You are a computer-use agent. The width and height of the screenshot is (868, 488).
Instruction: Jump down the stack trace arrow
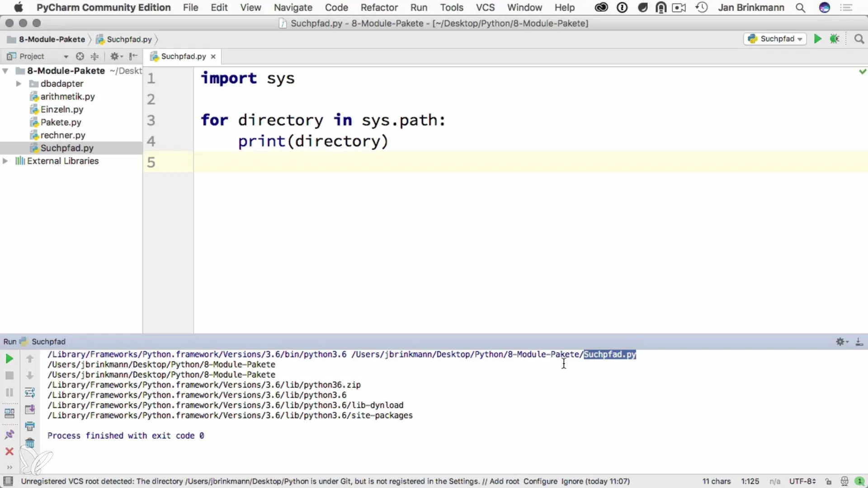(30, 375)
